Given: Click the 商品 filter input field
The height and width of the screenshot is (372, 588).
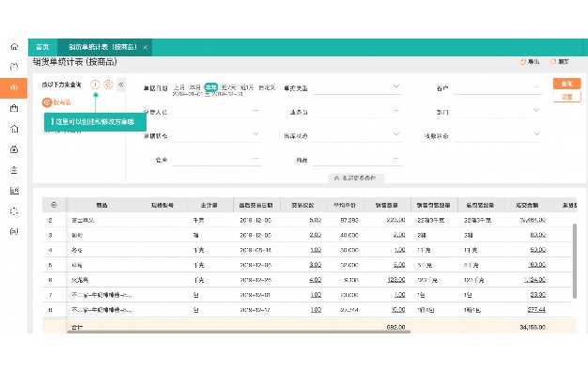Looking at the screenshot, I should [357, 160].
